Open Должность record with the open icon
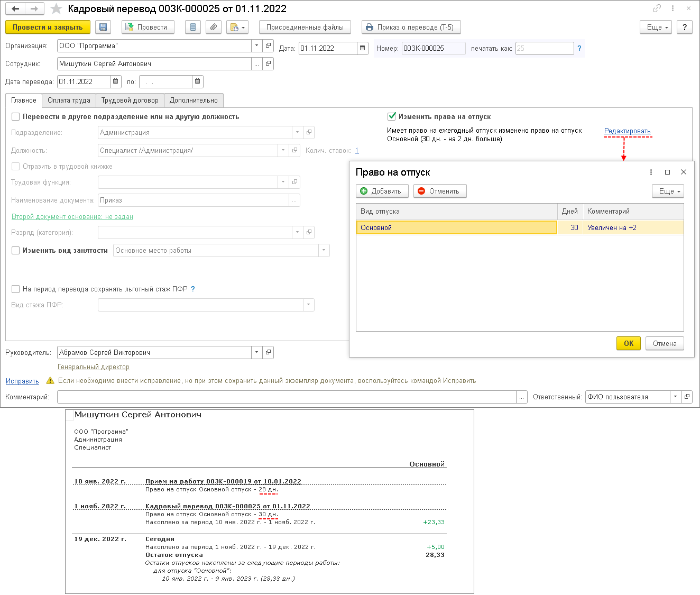This screenshot has height=595, width=700. pos(294,150)
